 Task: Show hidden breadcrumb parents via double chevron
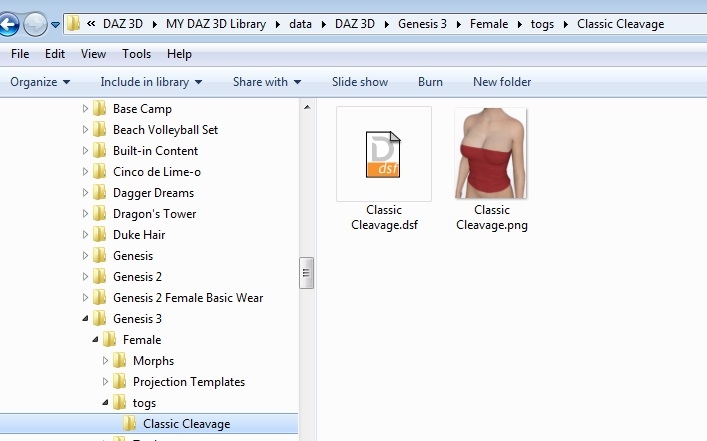pyautogui.click(x=91, y=23)
